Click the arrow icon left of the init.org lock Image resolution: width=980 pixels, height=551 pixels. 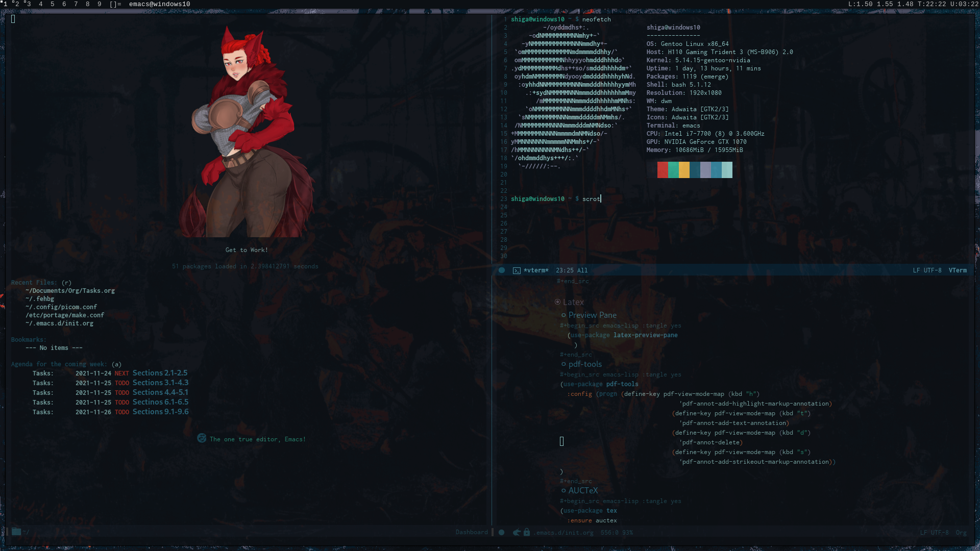click(x=517, y=533)
